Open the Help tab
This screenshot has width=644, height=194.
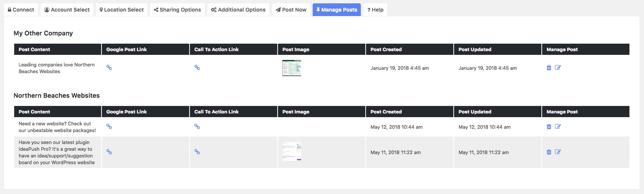(x=375, y=10)
